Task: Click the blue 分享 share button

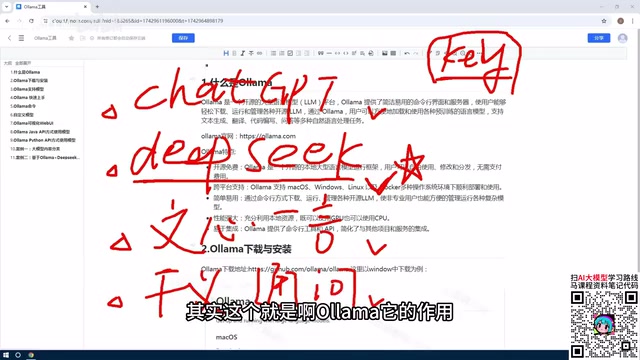Action: tap(599, 38)
